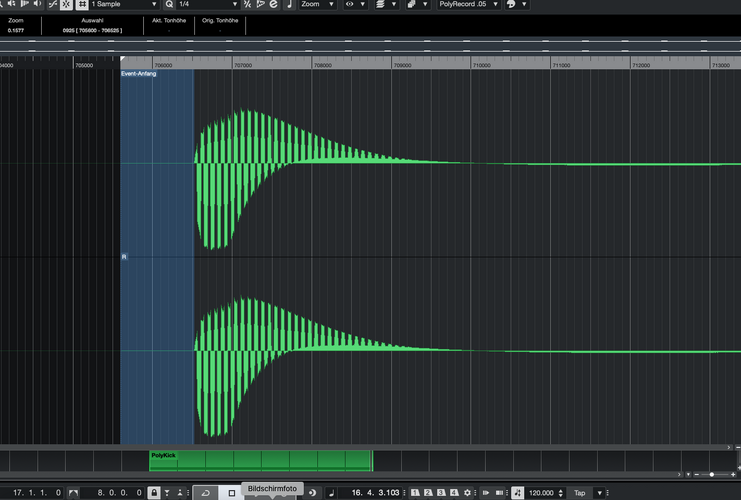The image size is (741, 500).
Task: Click the musical mode percent icon
Action: tap(247, 4)
